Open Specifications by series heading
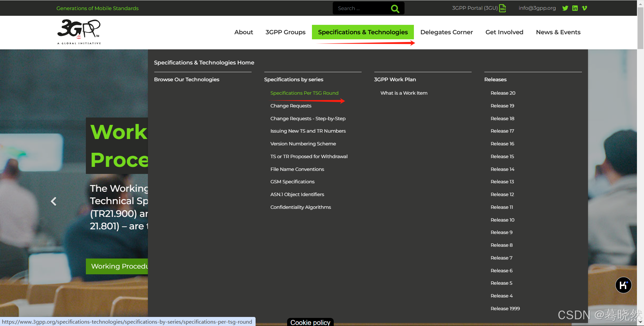The width and height of the screenshot is (644, 326). tap(293, 80)
